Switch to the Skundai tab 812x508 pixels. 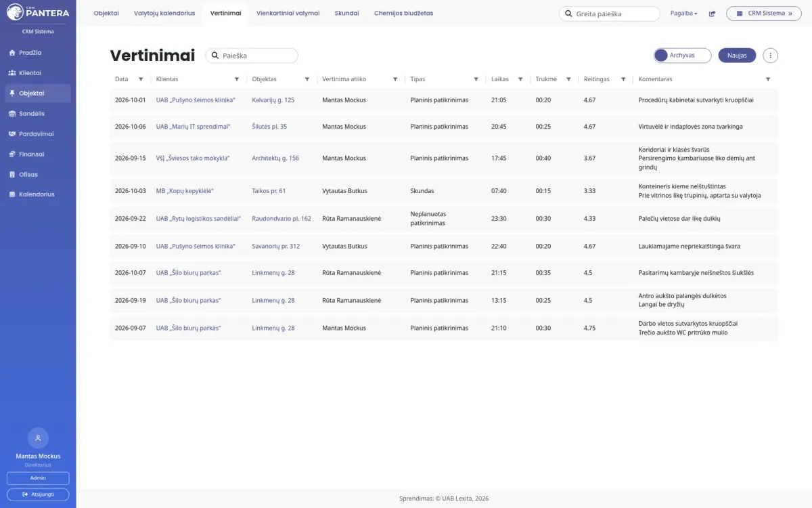click(x=346, y=13)
